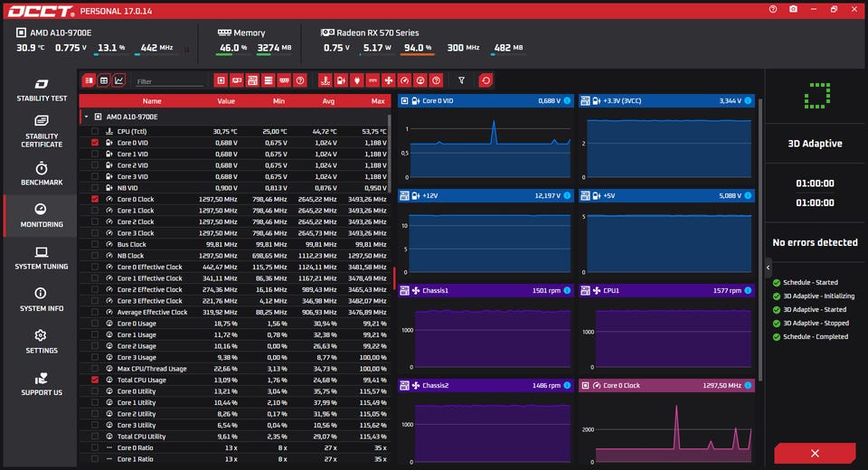Switch to the graphs-only view icon
The width and height of the screenshot is (868, 470).
click(x=118, y=80)
